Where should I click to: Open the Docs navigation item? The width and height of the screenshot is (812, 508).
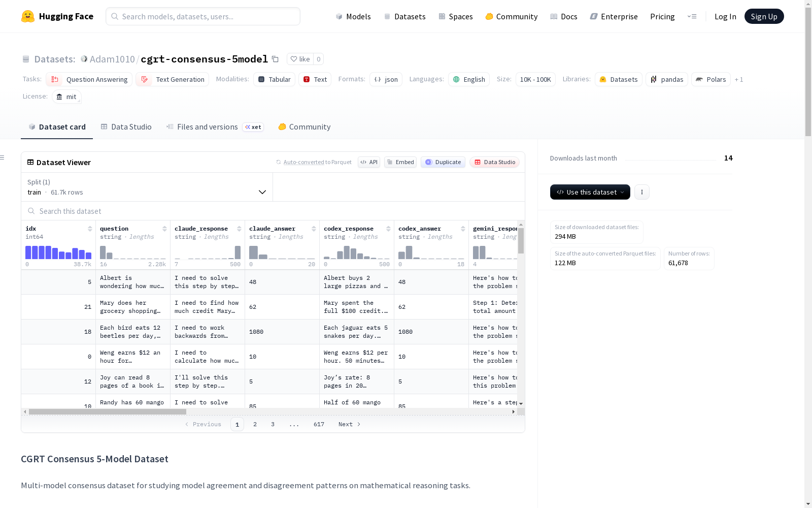click(564, 16)
